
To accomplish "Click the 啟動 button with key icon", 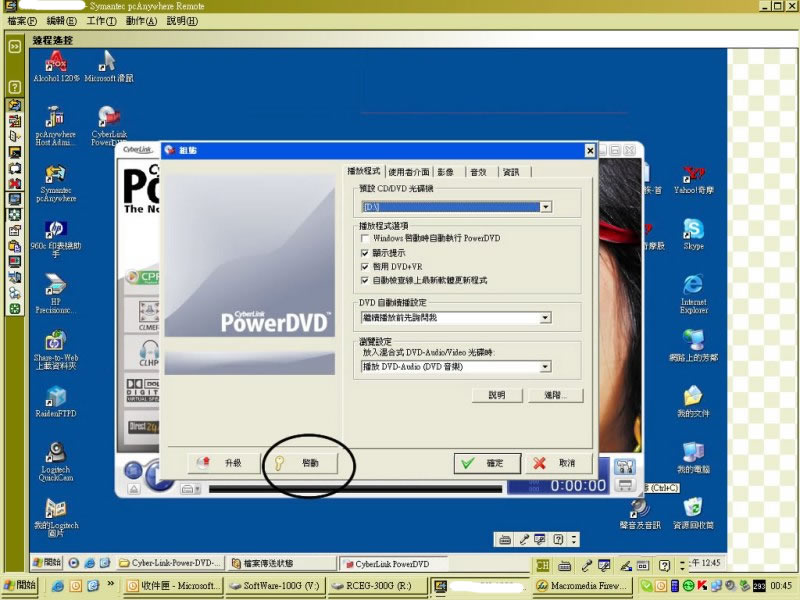I will 300,463.
